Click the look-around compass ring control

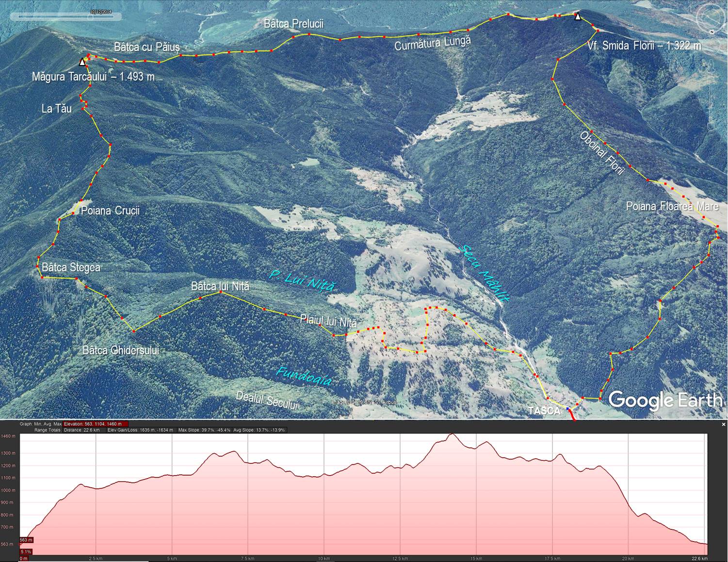[710, 18]
